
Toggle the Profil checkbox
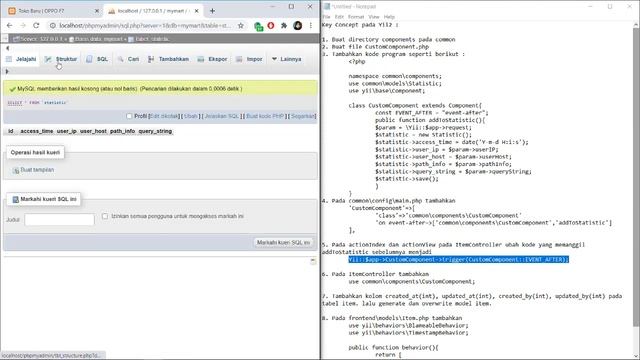[x=129, y=116]
